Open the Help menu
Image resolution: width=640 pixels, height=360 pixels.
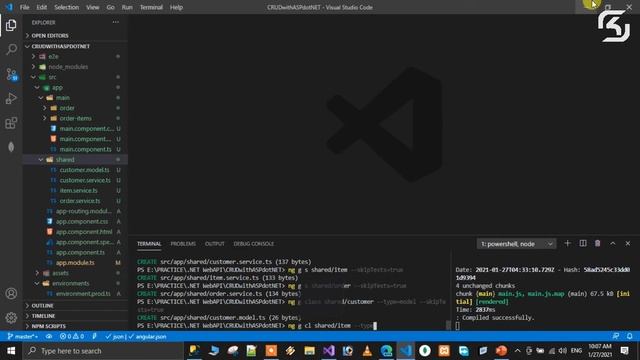(176, 7)
